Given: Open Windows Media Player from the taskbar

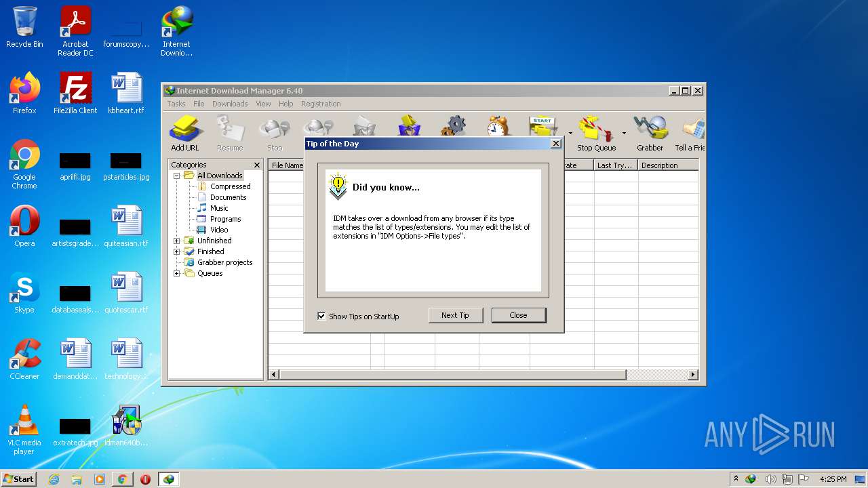Looking at the screenshot, I should click(100, 479).
